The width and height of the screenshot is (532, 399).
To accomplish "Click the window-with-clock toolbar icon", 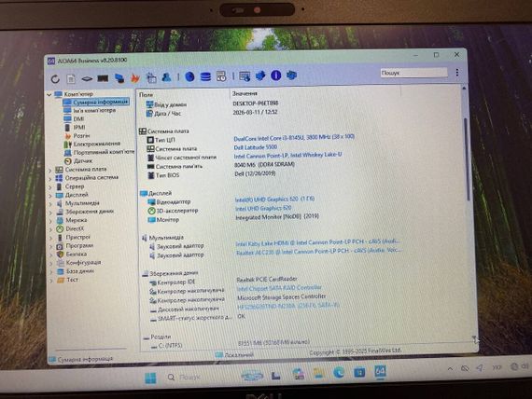I will tap(221, 76).
